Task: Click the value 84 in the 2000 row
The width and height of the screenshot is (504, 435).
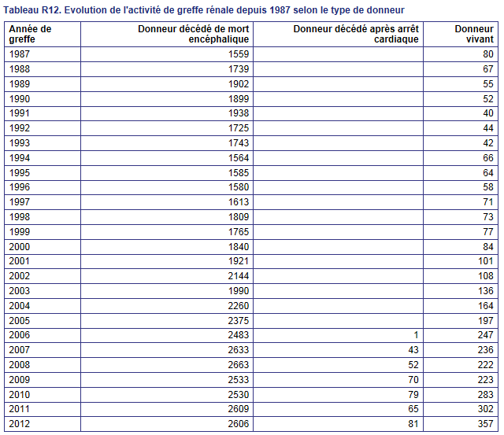Action: click(x=488, y=246)
